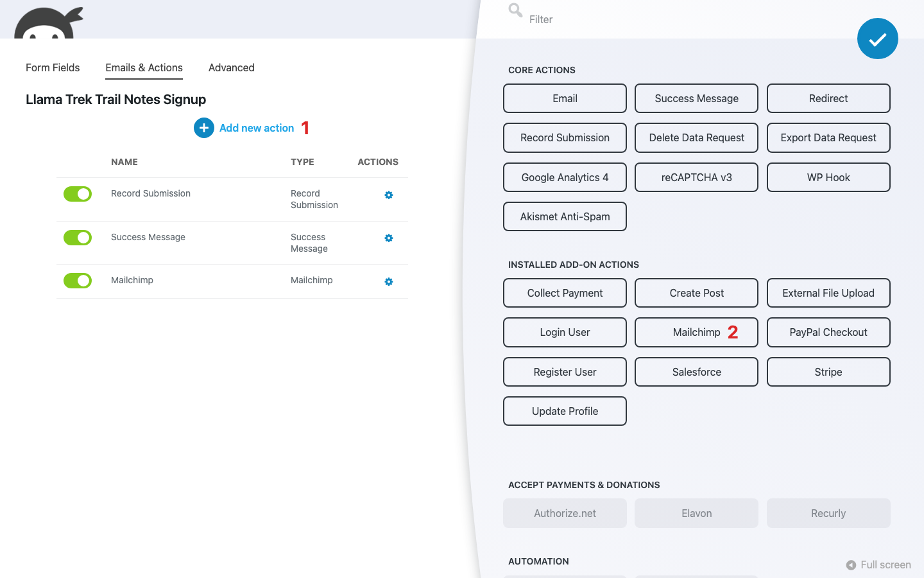The width and height of the screenshot is (924, 578).
Task: Click the Elavon payment option
Action: 696,513
